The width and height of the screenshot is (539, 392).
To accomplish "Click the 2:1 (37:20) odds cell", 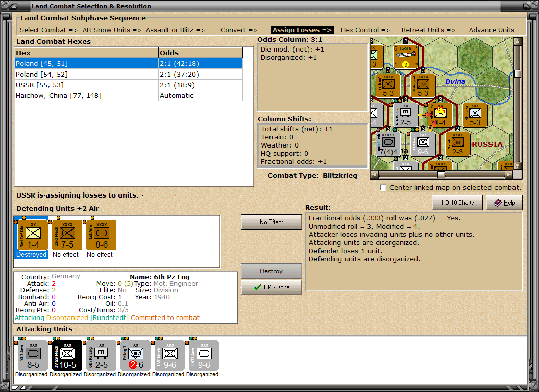I will 201,75.
